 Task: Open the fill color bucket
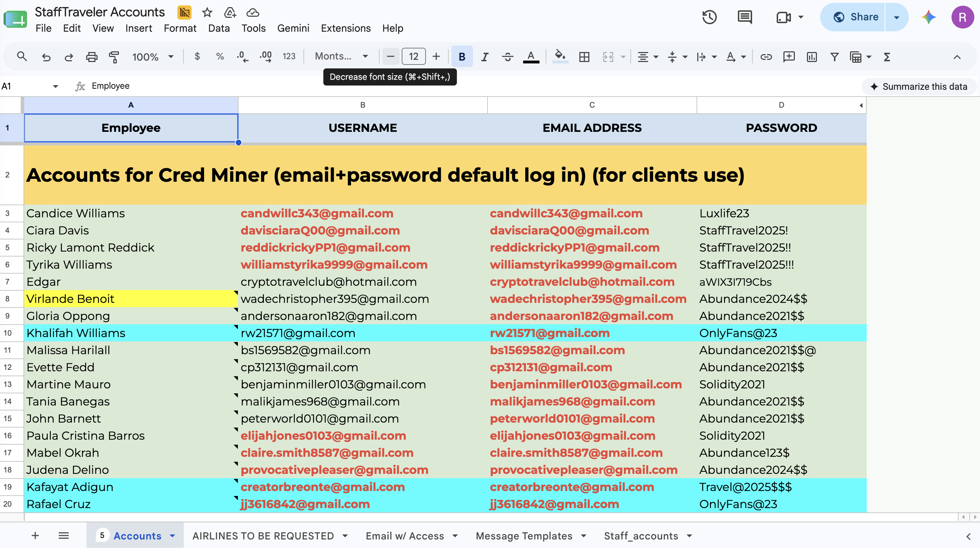560,57
